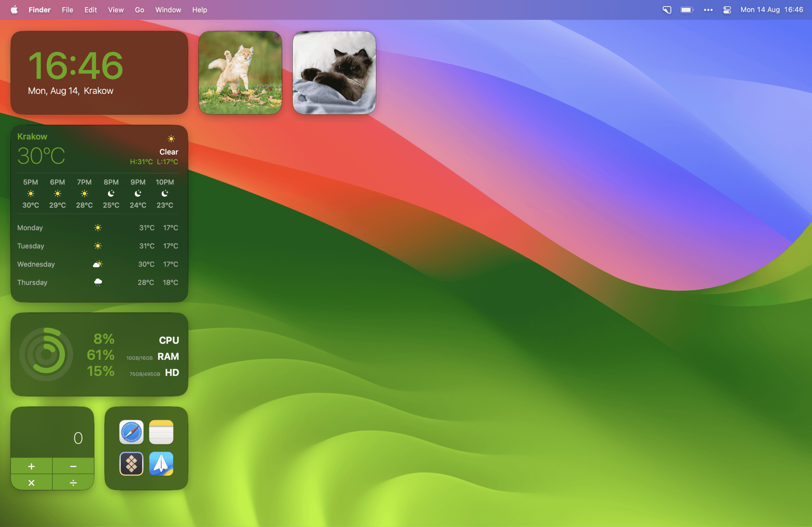Open the Finder menu
812x527 pixels.
[39, 10]
